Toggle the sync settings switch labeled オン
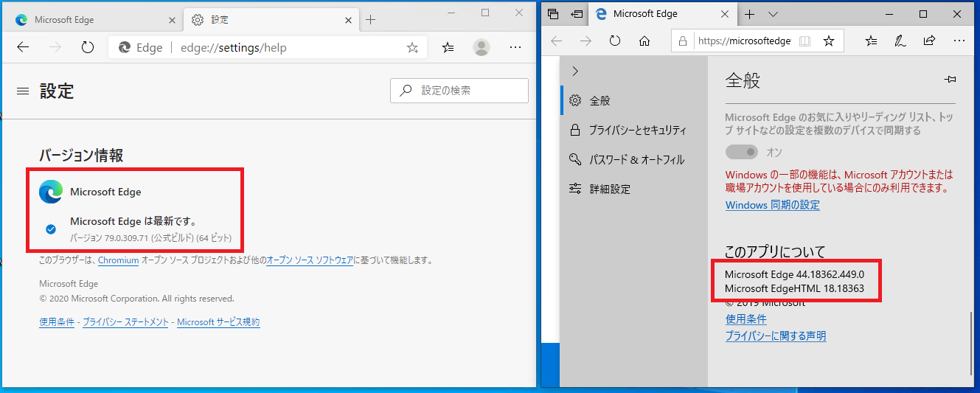The height and width of the screenshot is (393, 980). (742, 152)
